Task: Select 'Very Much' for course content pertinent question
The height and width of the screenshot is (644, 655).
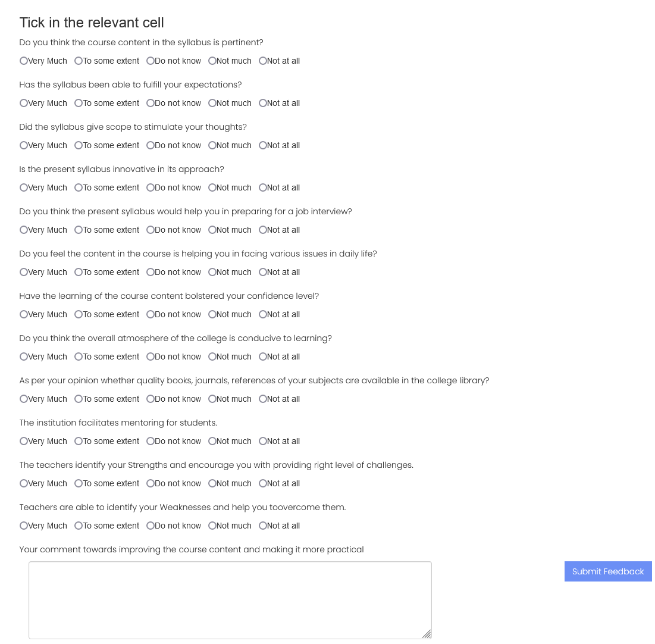Action: pyautogui.click(x=24, y=61)
